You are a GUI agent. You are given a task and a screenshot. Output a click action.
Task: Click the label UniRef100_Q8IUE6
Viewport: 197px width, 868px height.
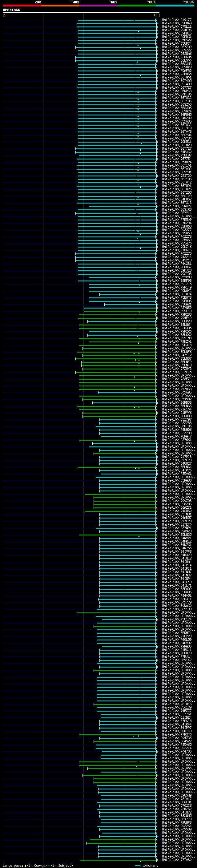[176, 704]
